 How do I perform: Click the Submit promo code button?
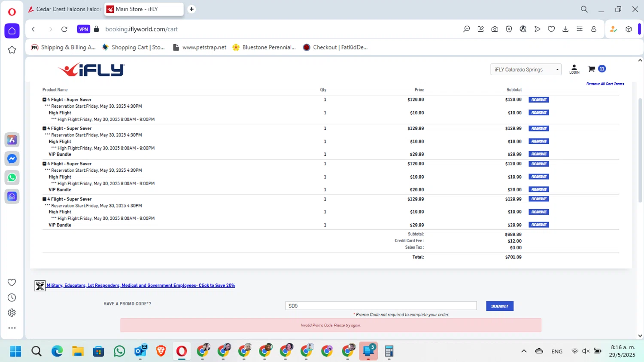pyautogui.click(x=499, y=306)
